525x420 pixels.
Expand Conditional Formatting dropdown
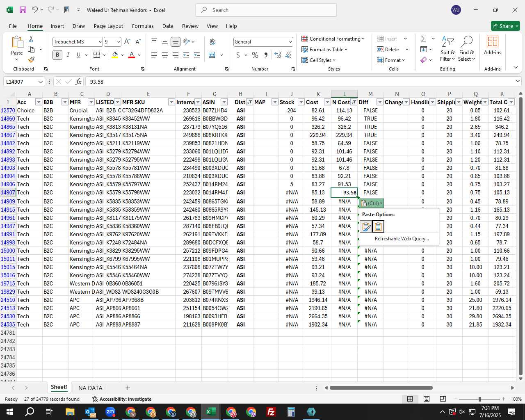click(x=333, y=39)
